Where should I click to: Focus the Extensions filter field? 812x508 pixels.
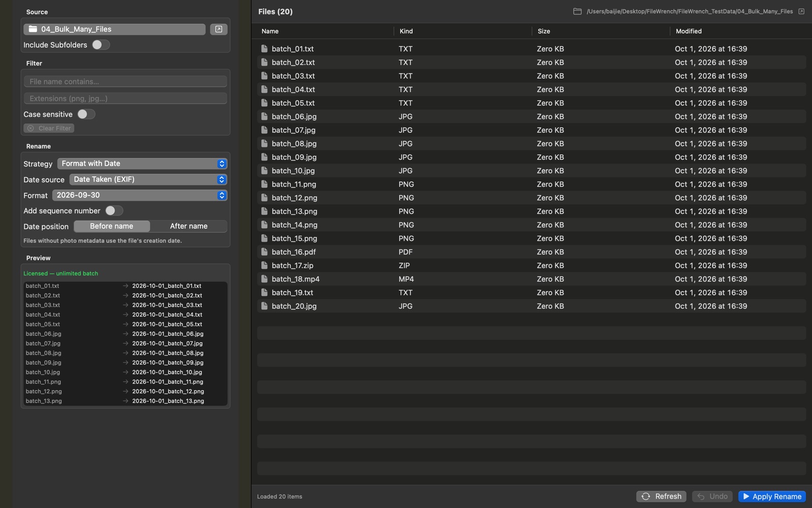(125, 99)
